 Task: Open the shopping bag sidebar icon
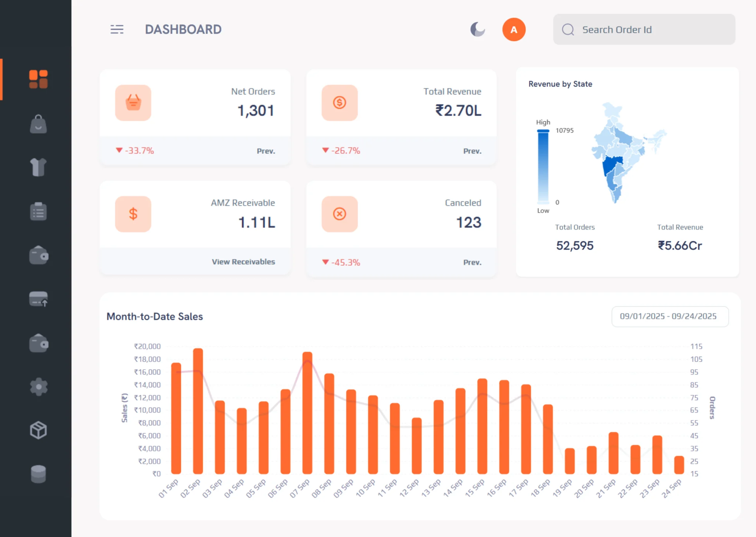(x=38, y=124)
